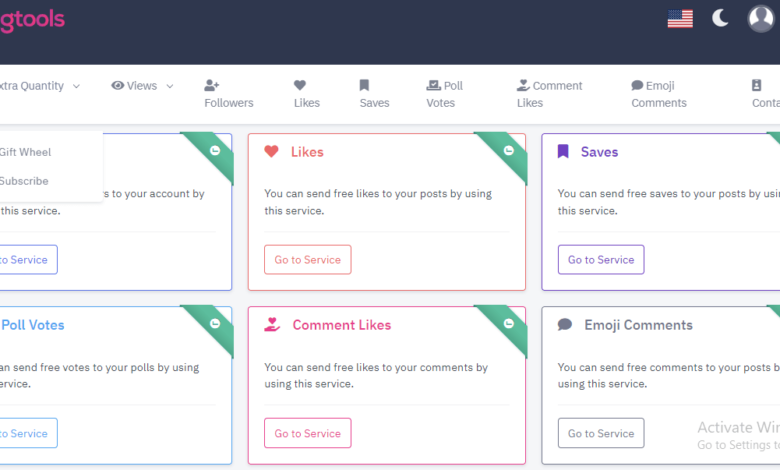The height and width of the screenshot is (470, 780).
Task: Open Likes in the navigation bar
Action: click(306, 94)
